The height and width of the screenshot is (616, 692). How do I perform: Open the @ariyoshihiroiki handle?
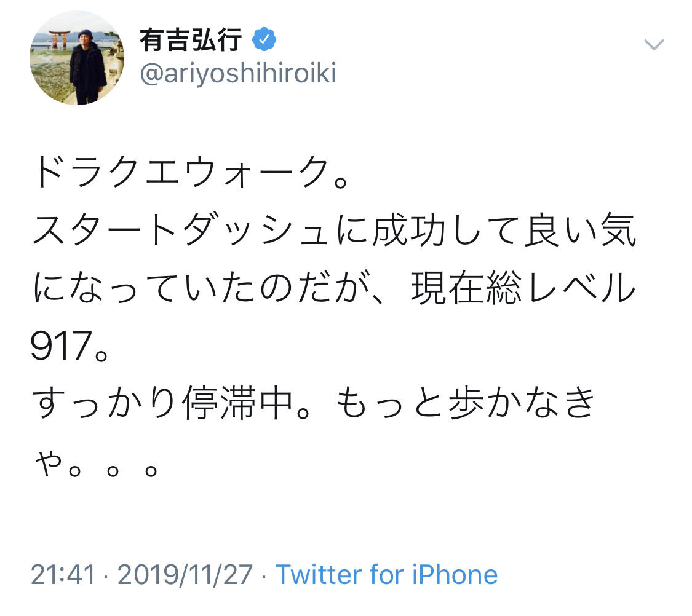237,74
